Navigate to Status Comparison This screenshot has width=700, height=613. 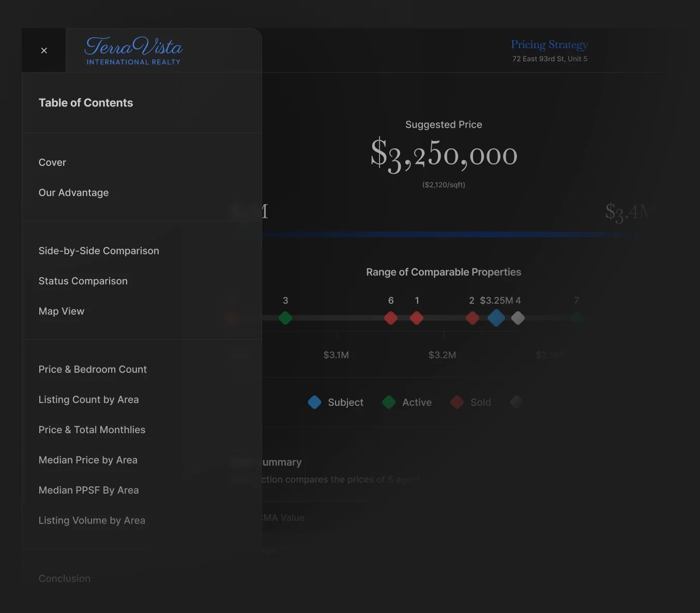pos(83,281)
